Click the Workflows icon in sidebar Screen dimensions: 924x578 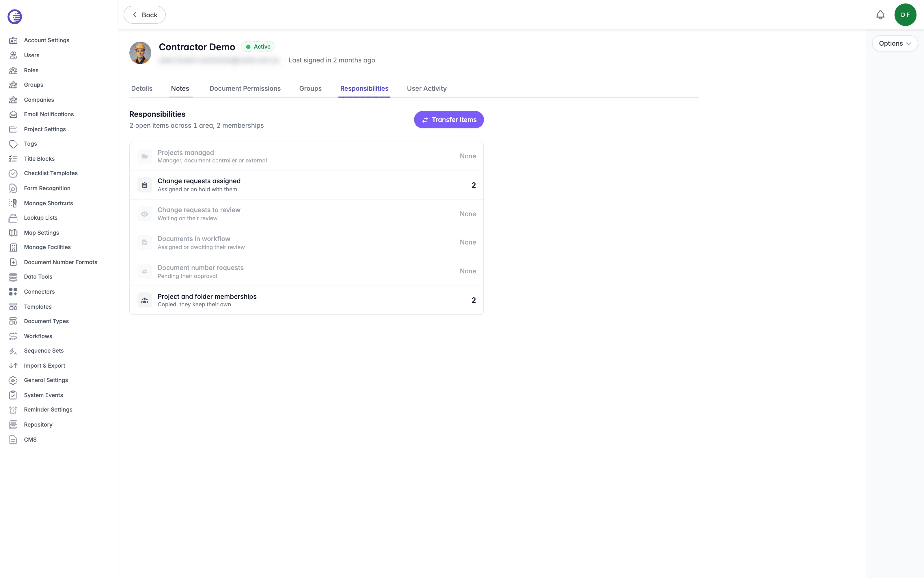(13, 336)
